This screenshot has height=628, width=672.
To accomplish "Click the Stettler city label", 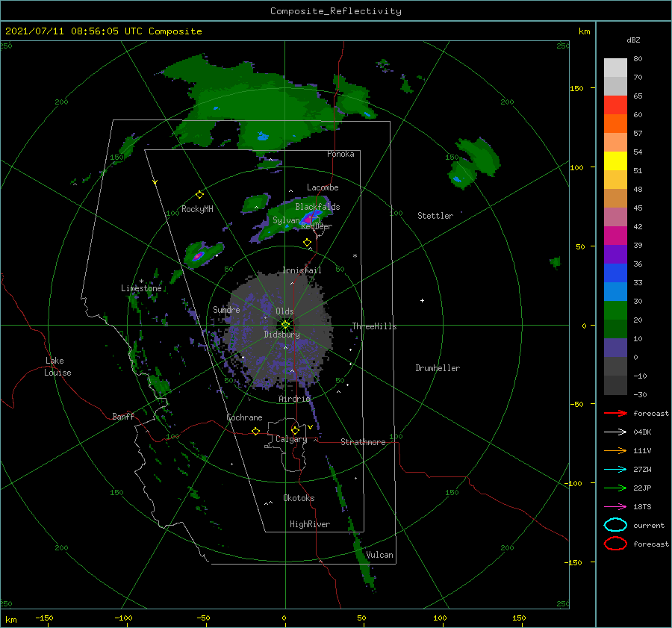I will tap(435, 216).
